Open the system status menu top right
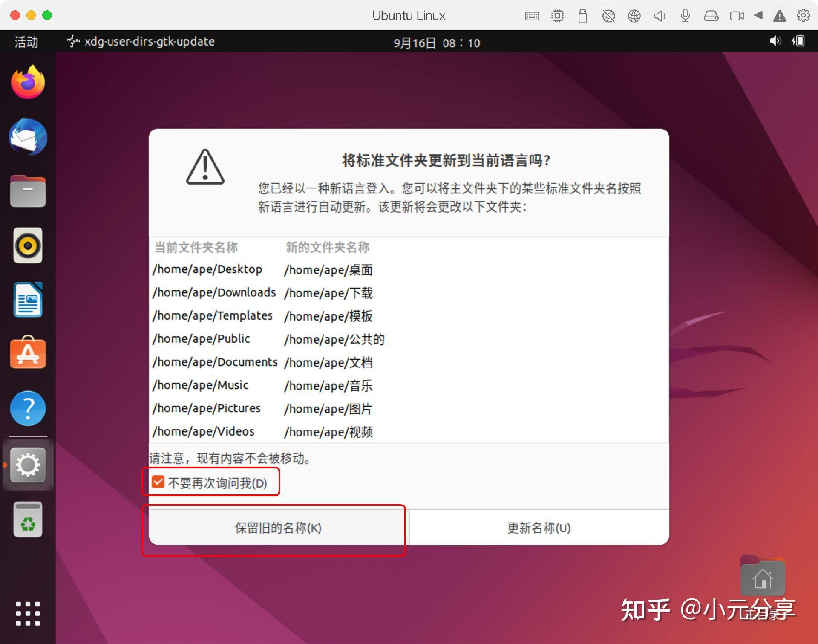 tap(786, 42)
